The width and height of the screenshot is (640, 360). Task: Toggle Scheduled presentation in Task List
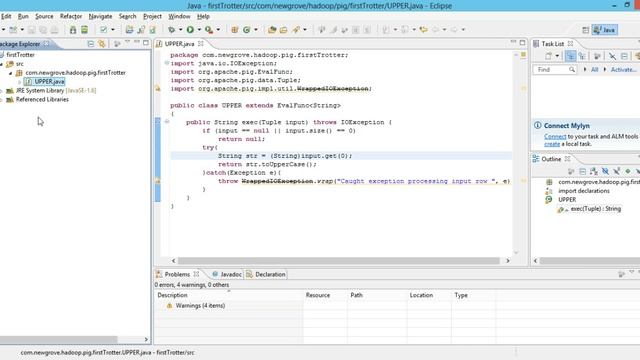[x=582, y=56]
